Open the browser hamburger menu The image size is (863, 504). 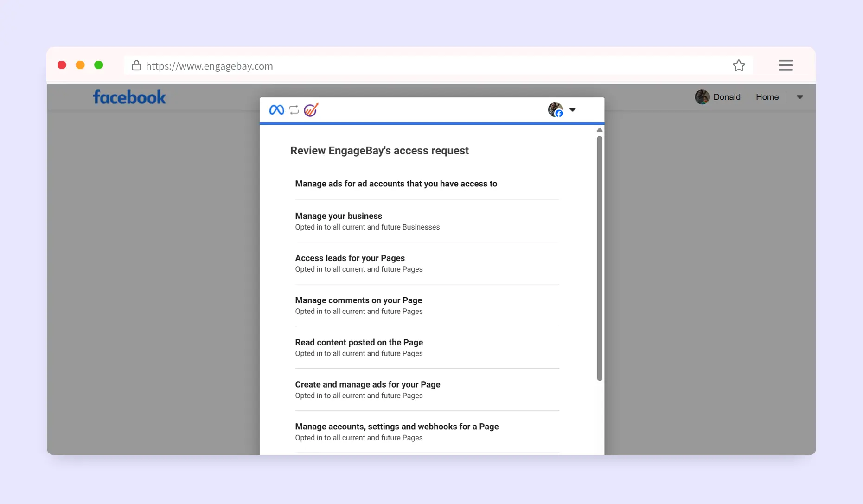click(x=785, y=65)
